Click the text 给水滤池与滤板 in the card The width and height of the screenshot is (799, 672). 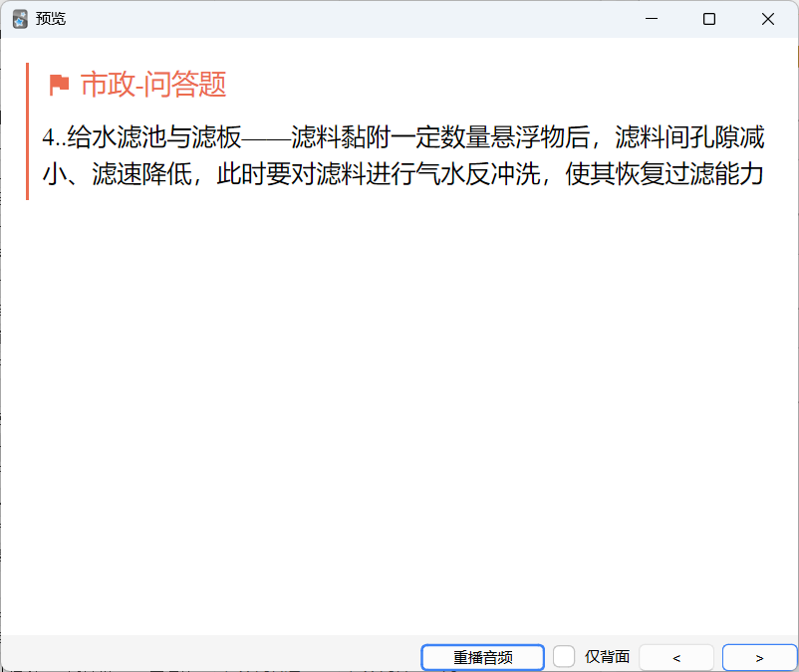154,137
